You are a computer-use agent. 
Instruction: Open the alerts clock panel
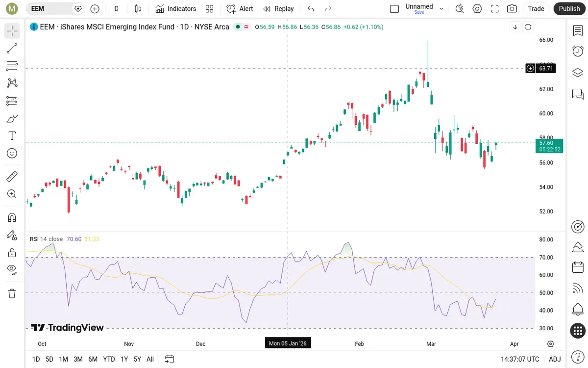click(578, 51)
